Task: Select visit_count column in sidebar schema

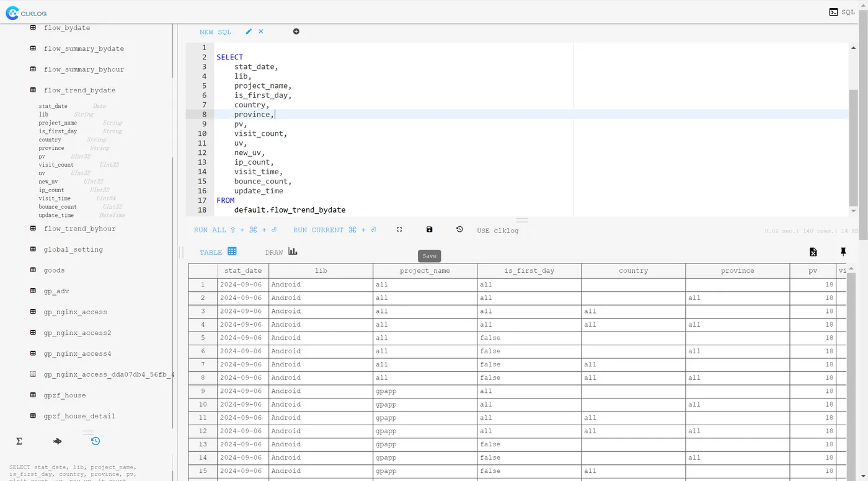Action: (56, 165)
